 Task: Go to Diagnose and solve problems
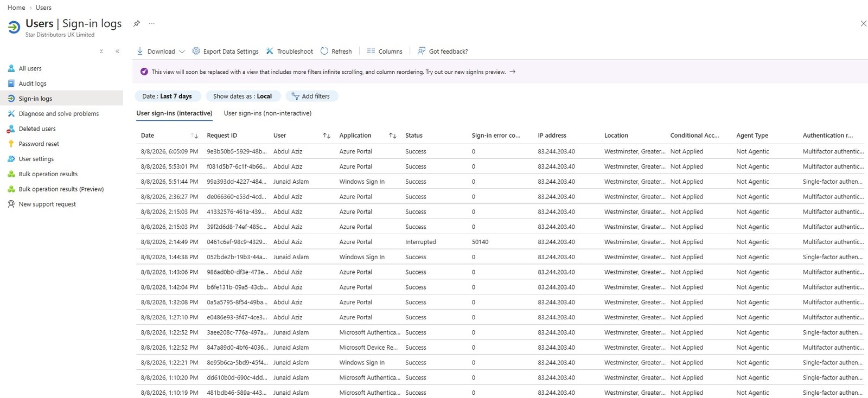(59, 114)
